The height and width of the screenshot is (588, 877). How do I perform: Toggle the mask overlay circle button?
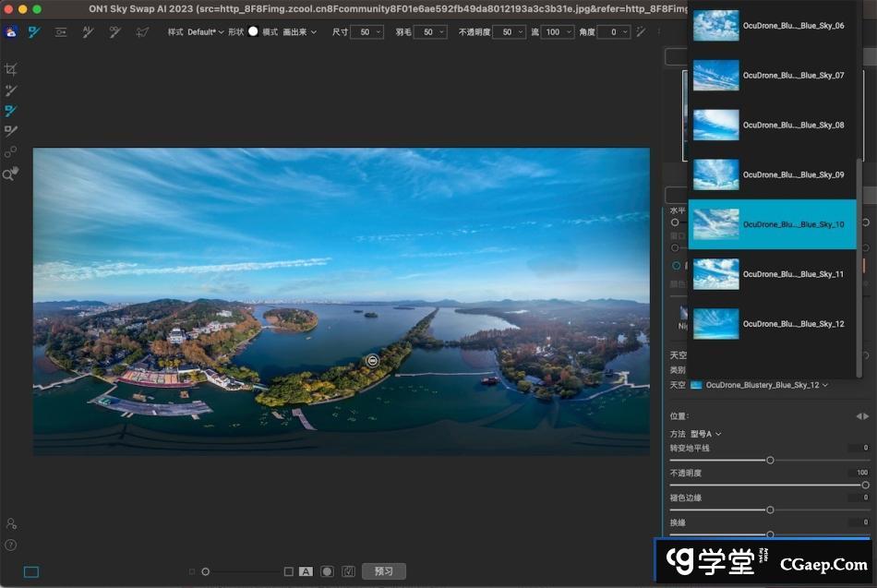[327, 571]
